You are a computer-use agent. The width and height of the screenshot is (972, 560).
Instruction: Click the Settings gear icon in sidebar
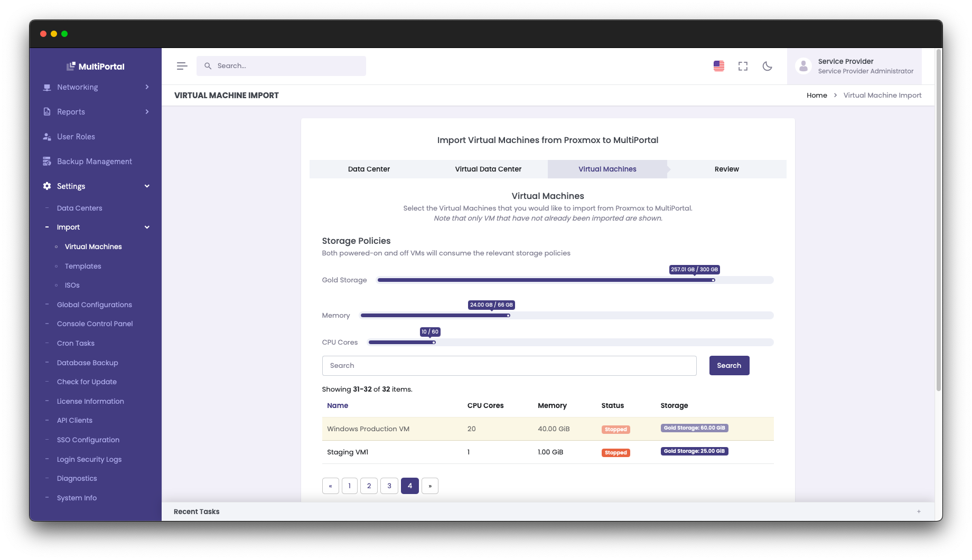point(47,186)
